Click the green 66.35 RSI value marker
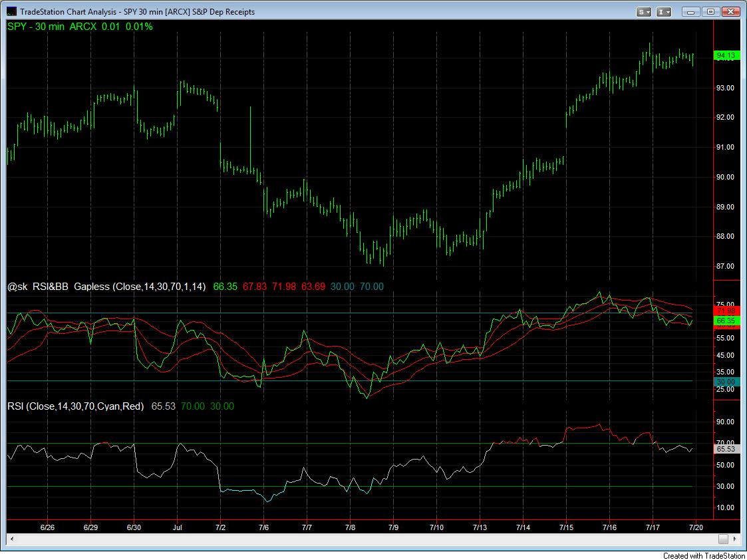Screen dimensions: 747x560 point(726,321)
